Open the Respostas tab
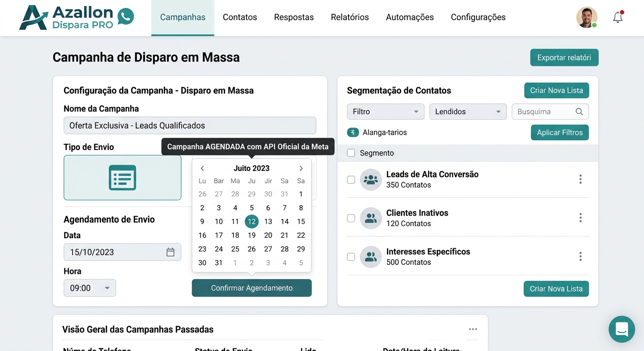 pos(294,17)
